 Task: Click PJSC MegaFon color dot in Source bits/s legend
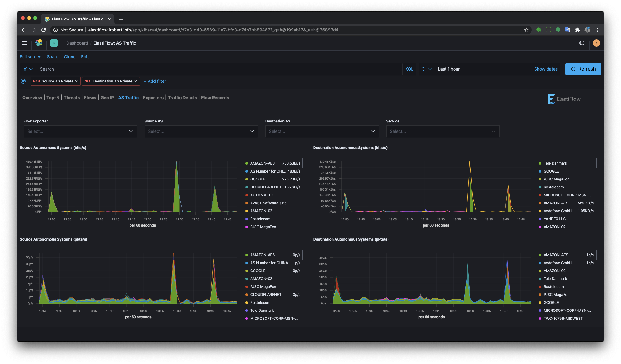(x=247, y=227)
